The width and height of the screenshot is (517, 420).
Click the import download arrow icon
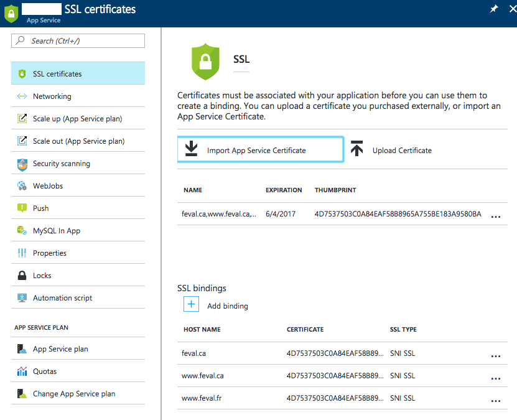[x=191, y=149]
